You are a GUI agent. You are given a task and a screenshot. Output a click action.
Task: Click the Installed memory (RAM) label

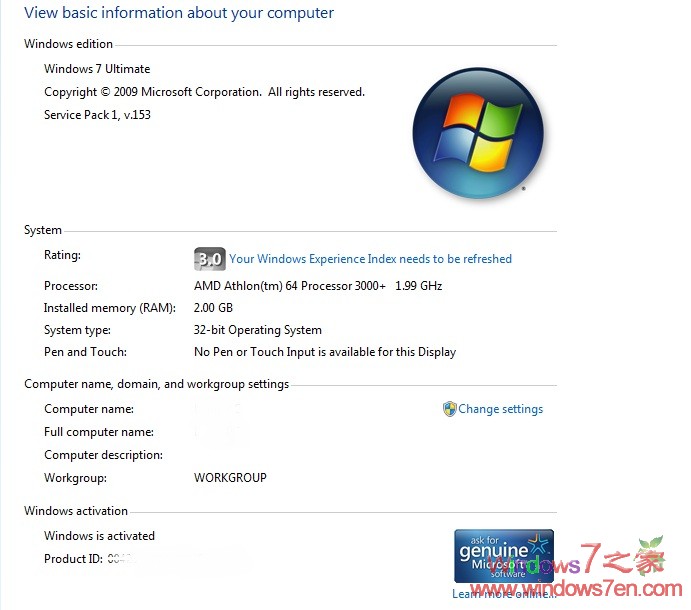click(109, 308)
